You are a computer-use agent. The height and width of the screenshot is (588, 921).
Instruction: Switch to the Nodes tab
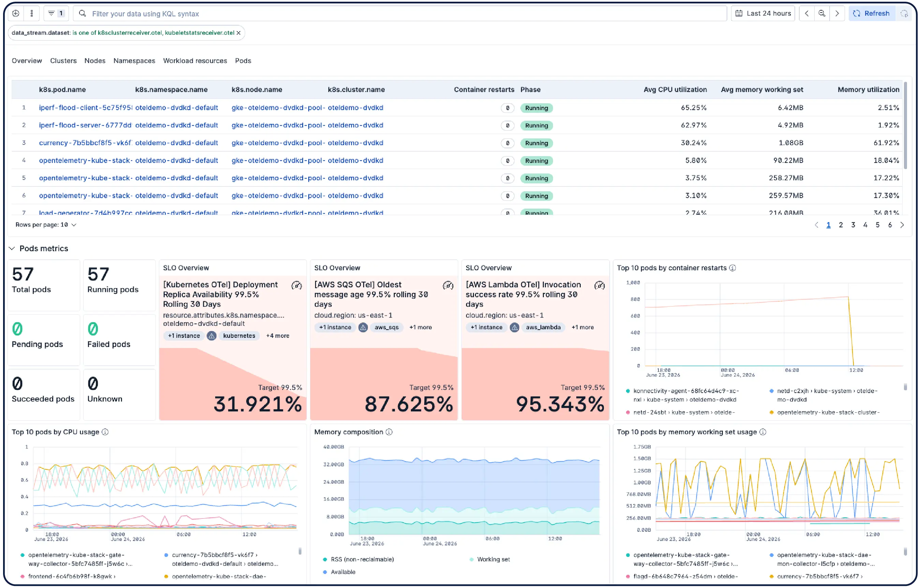coord(95,61)
